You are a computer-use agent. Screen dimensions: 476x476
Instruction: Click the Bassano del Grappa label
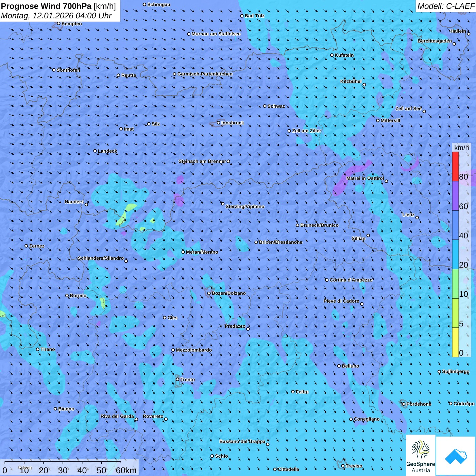(x=242, y=441)
